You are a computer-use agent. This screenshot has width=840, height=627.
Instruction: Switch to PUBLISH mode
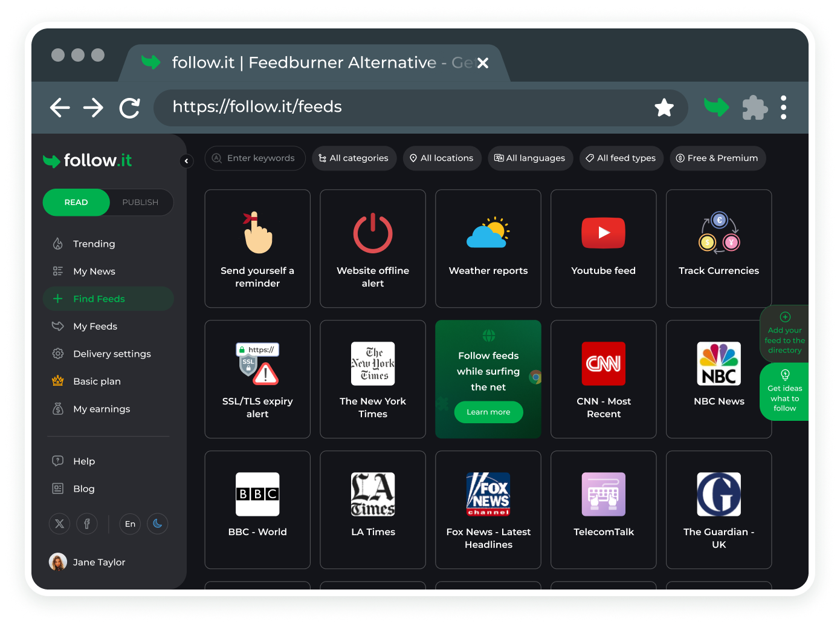[140, 202]
